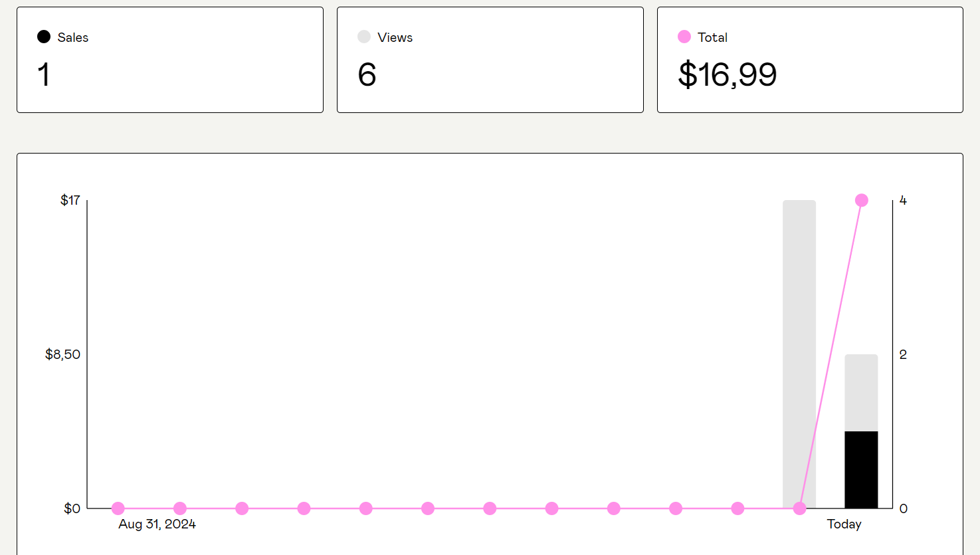
Task: Click the right axis label 4
Action: tap(903, 200)
